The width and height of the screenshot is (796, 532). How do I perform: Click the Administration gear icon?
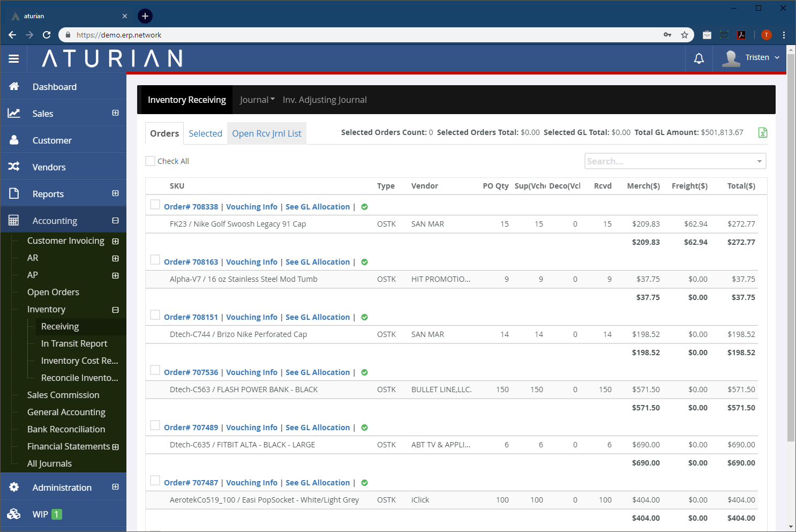tap(14, 487)
